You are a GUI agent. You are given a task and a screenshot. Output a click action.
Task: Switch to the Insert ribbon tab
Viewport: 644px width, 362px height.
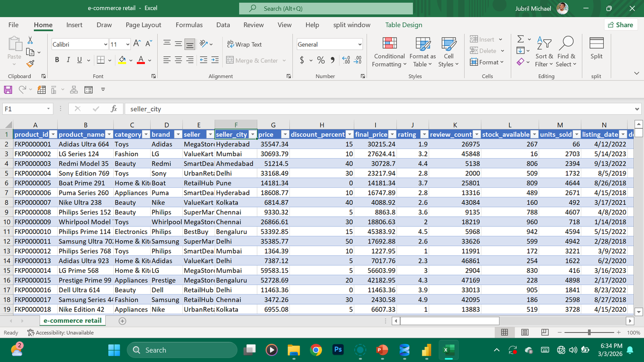tap(74, 25)
